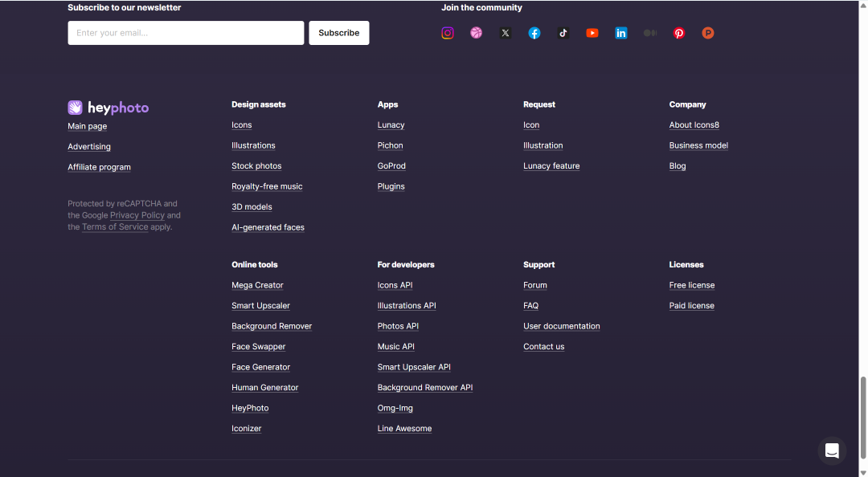Image resolution: width=868 pixels, height=477 pixels.
Task: Open Mega Creator tool
Action: pyautogui.click(x=257, y=286)
